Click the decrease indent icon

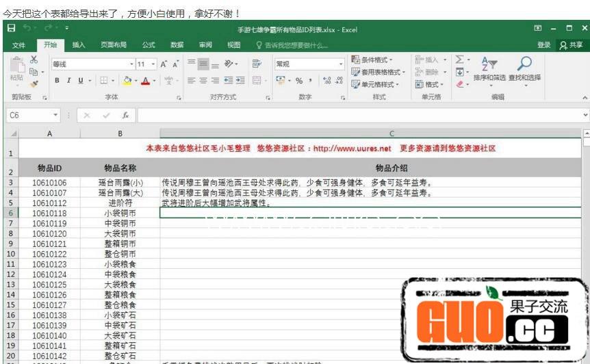[229, 80]
